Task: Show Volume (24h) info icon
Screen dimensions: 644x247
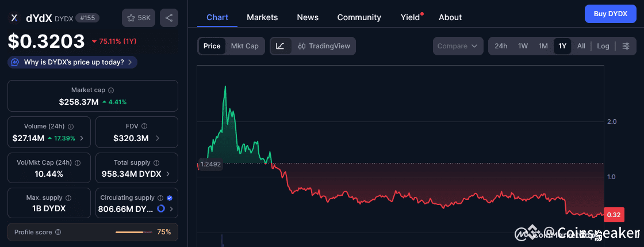Action: [71, 127]
